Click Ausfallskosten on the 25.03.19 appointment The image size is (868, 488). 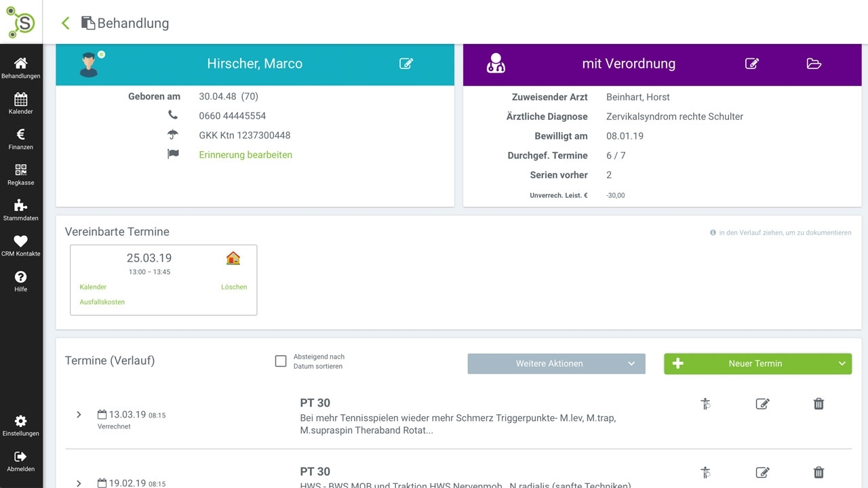pyautogui.click(x=102, y=302)
